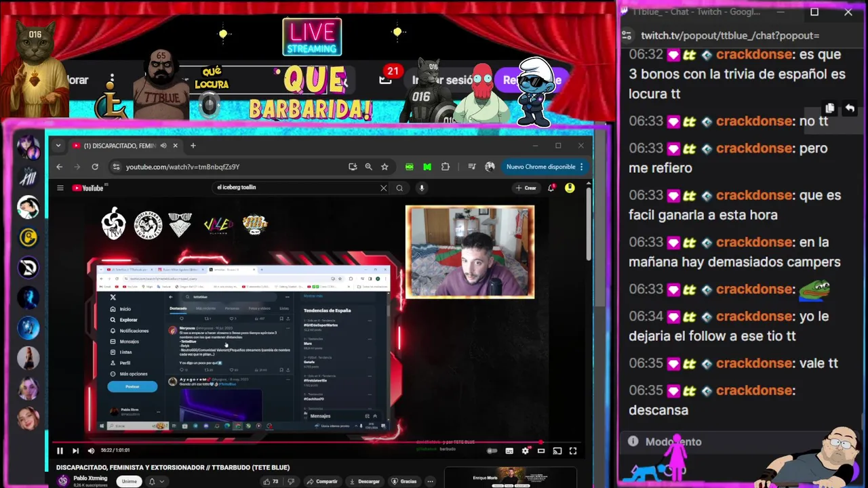Open media controls in Chrome toolbar
Viewport: 868px width, 488px height.
(x=472, y=167)
